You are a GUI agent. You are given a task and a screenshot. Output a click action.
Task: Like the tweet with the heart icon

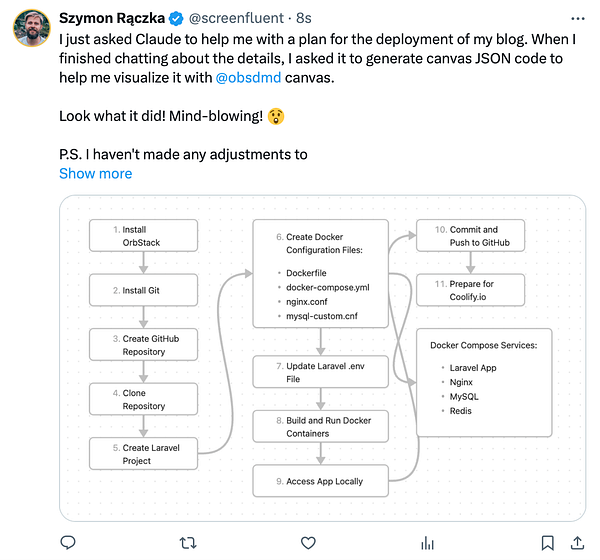tap(308, 543)
